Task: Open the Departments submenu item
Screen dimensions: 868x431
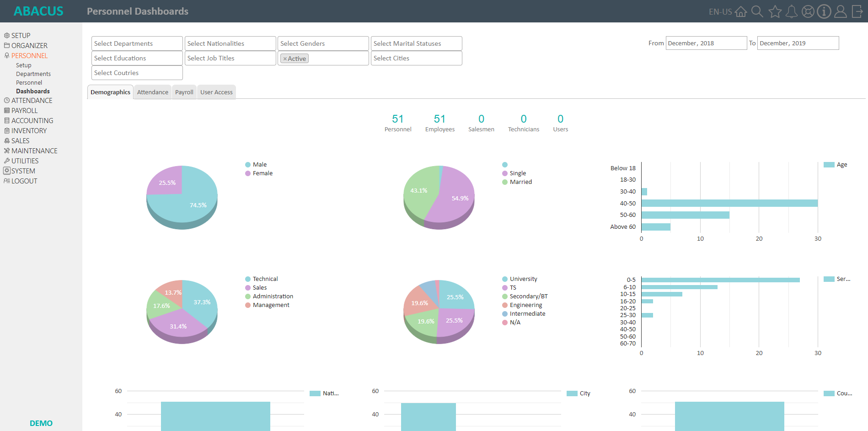Action: 33,74
